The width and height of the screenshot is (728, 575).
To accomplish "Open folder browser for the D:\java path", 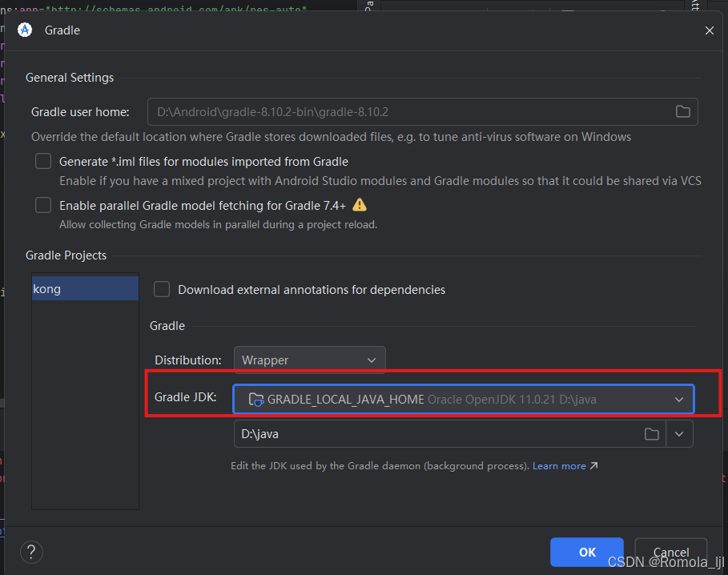I will [652, 433].
